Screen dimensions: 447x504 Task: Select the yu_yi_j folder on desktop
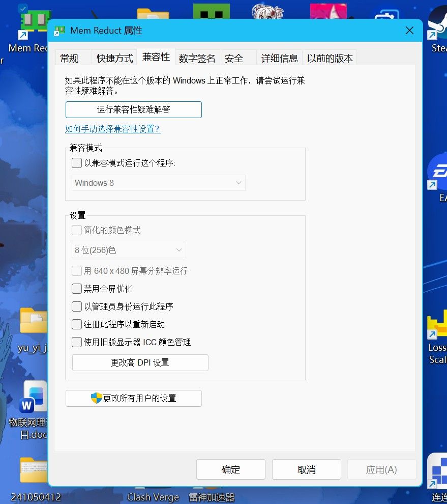pyautogui.click(x=34, y=321)
